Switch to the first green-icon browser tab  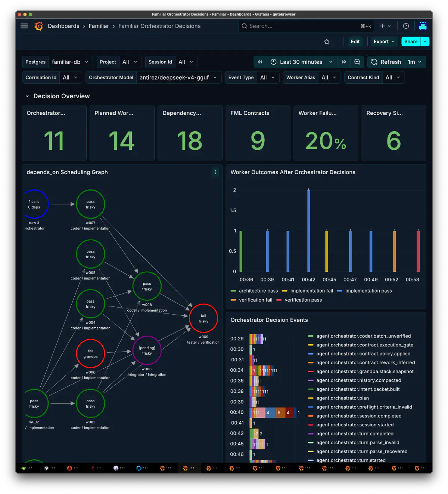click(27, 468)
